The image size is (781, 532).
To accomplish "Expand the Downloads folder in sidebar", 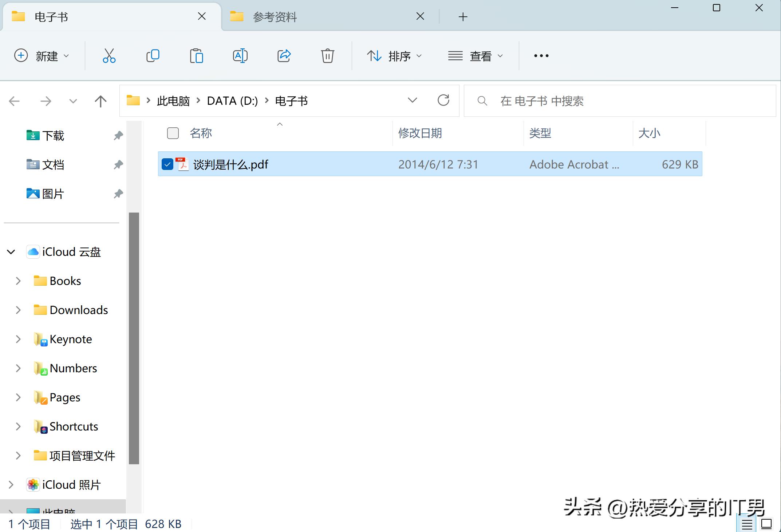I will click(x=18, y=310).
